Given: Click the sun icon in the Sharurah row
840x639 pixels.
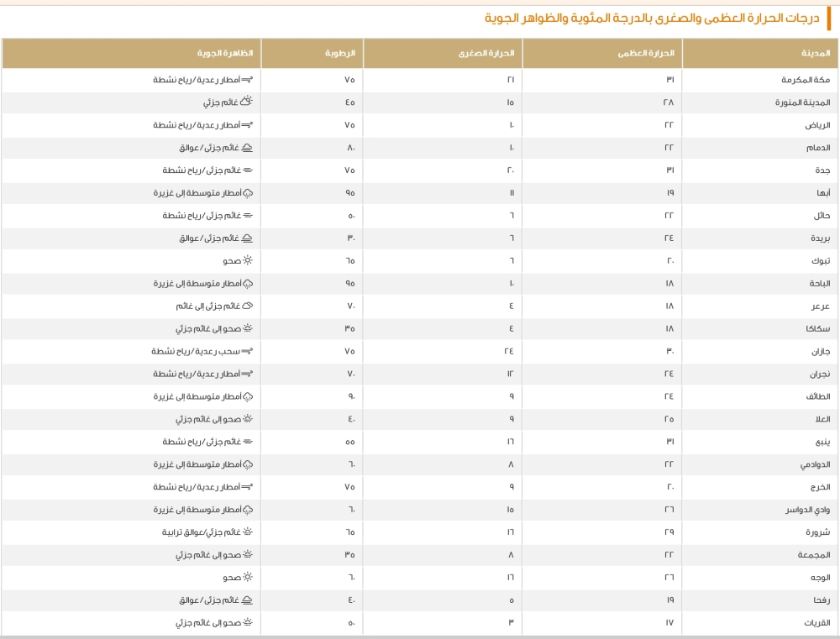Looking at the screenshot, I should click(248, 532).
